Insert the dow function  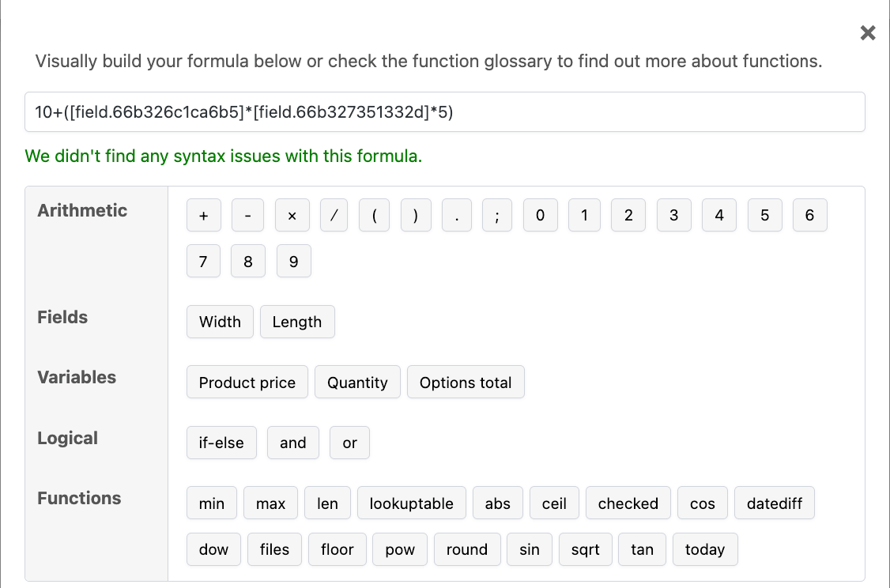(x=214, y=548)
